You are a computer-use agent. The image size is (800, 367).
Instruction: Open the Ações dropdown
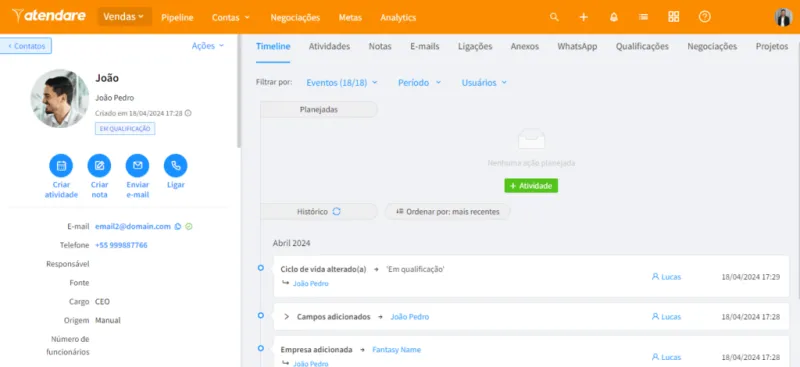(208, 45)
